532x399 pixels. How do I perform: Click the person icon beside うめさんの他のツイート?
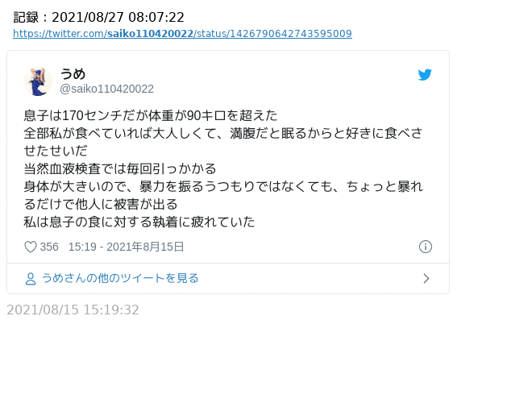31,279
